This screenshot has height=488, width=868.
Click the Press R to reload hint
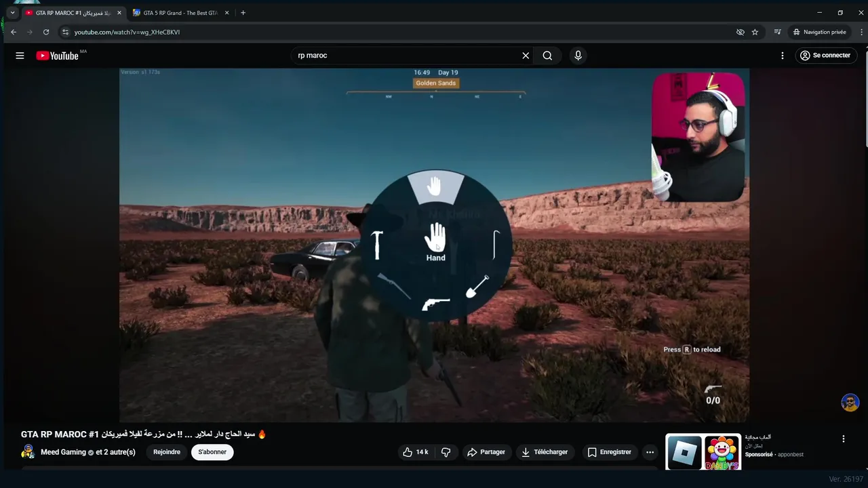[692, 350]
